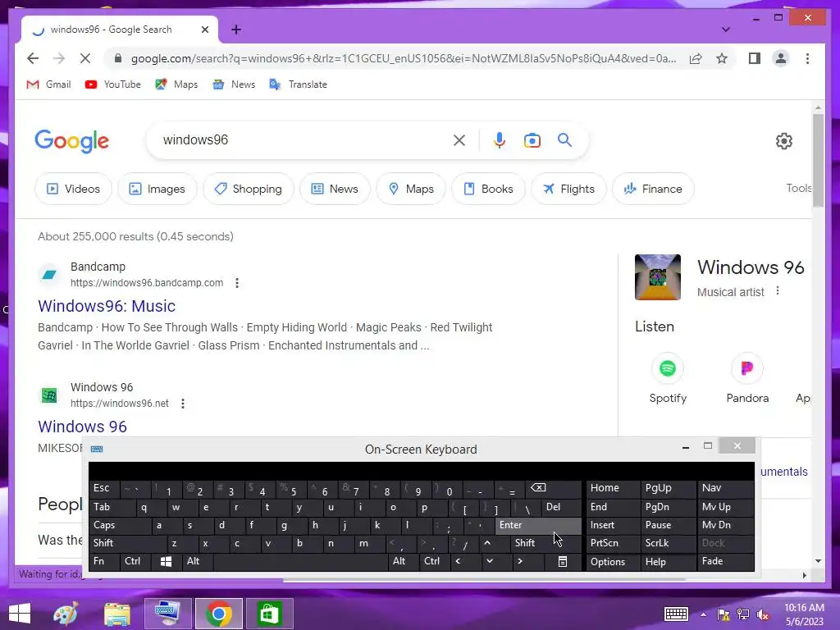The image size is (840, 630).
Task: Expand the tab search chevron in title bar
Action: click(725, 30)
